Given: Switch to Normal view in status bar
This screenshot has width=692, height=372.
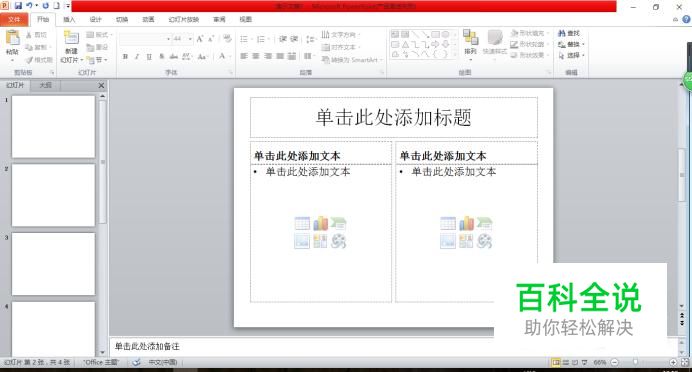Looking at the screenshot, I should 557,362.
